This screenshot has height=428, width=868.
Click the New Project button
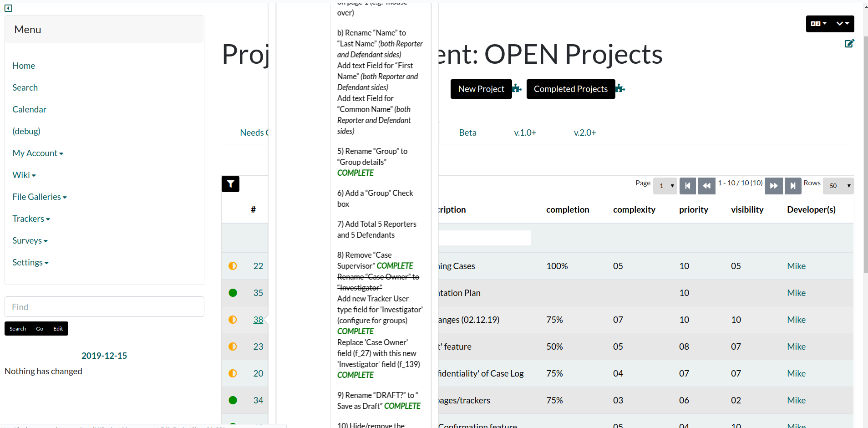click(x=481, y=89)
